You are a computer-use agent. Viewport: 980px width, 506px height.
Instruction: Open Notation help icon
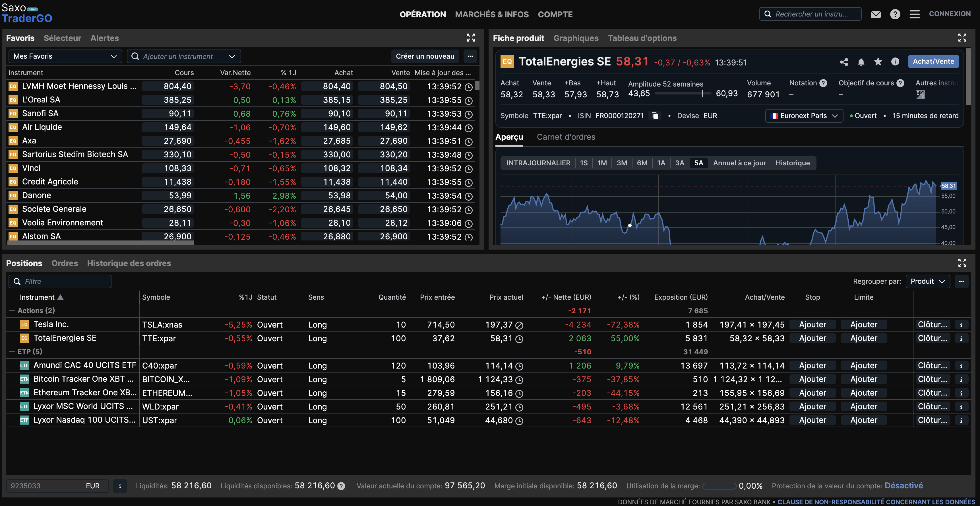[823, 83]
